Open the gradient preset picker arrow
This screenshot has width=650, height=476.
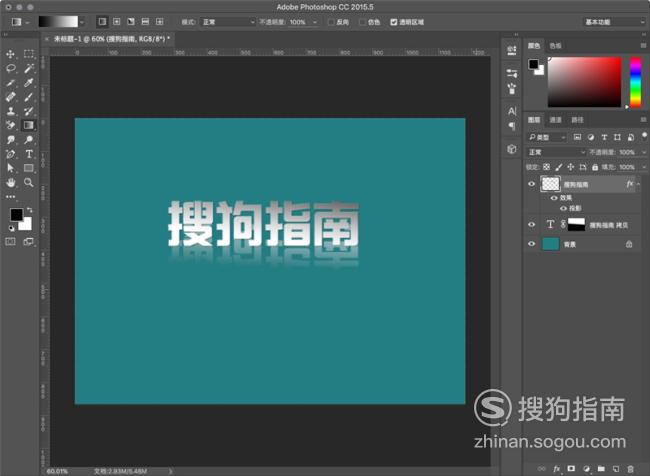[x=82, y=22]
